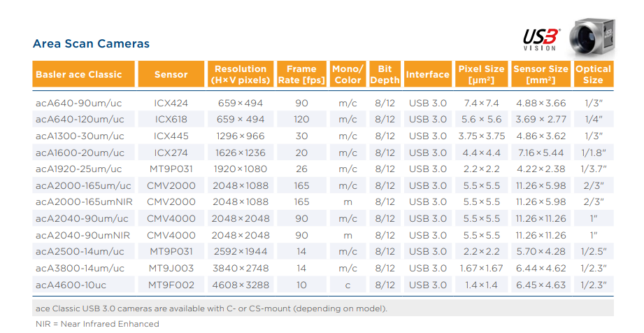Select the 'Area Scan Cameras' heading
This screenshot has width=644, height=333.
tap(91, 43)
